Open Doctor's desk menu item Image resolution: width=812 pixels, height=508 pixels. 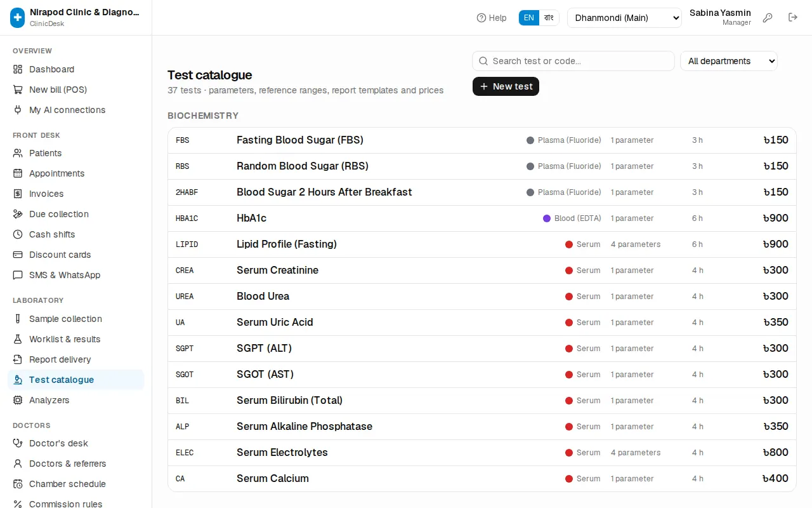click(76, 443)
